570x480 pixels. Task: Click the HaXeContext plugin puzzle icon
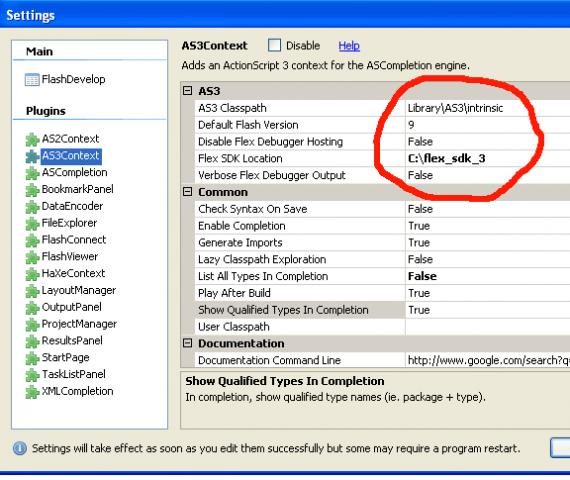(32, 274)
